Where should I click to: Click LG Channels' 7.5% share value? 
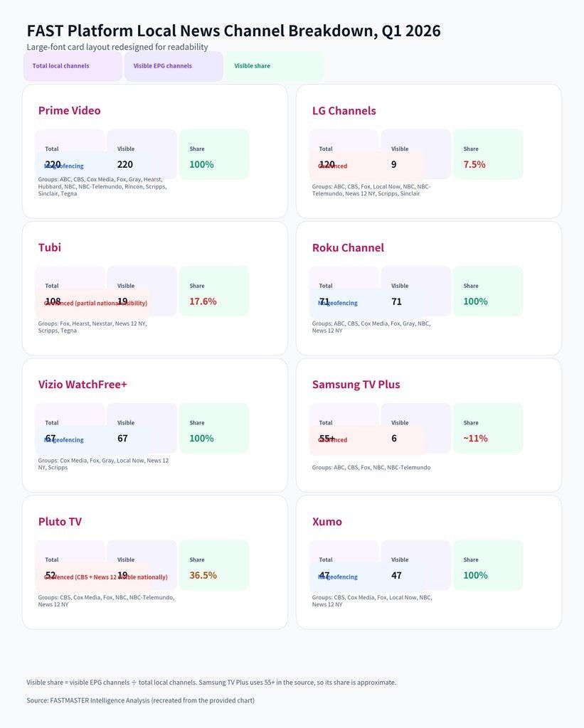(474, 164)
